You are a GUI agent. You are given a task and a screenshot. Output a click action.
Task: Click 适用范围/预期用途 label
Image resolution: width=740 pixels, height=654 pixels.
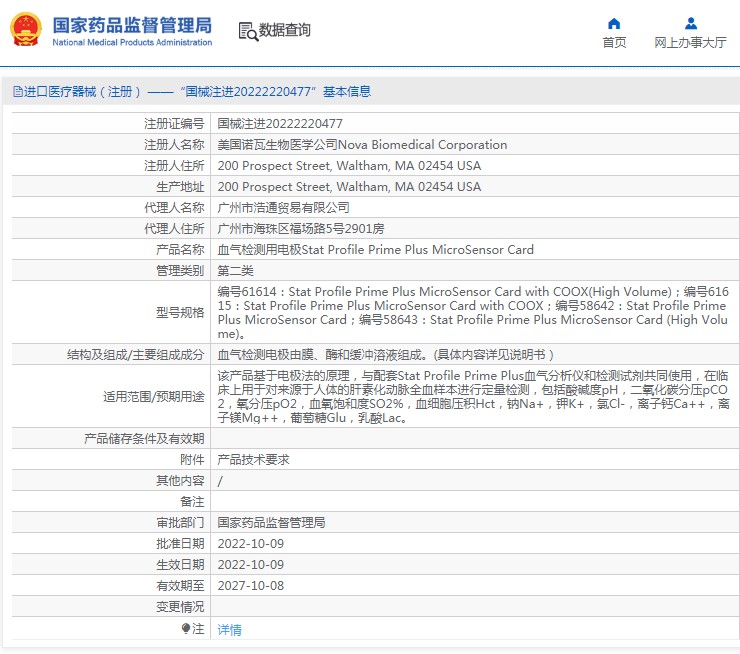154,396
